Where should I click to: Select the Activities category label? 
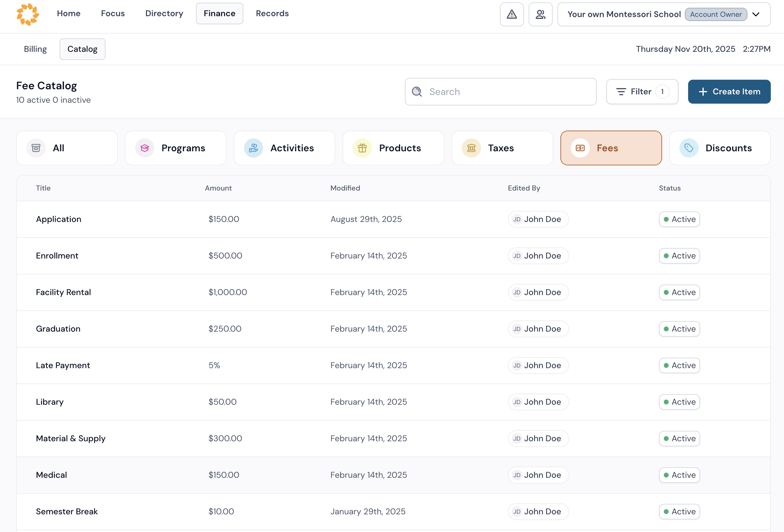[292, 148]
